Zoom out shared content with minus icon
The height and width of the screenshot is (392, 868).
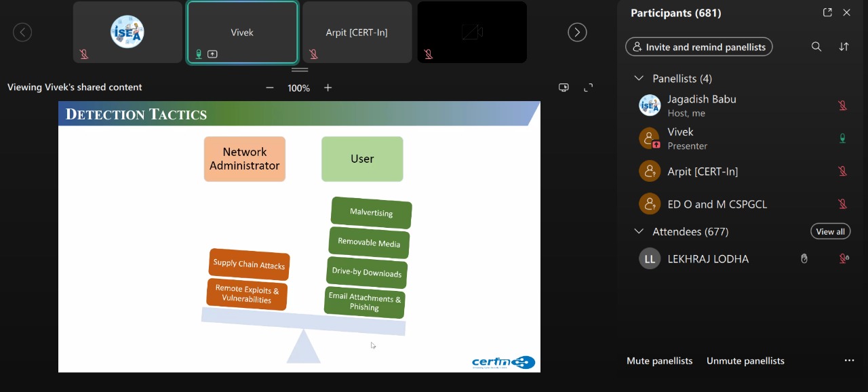click(270, 87)
